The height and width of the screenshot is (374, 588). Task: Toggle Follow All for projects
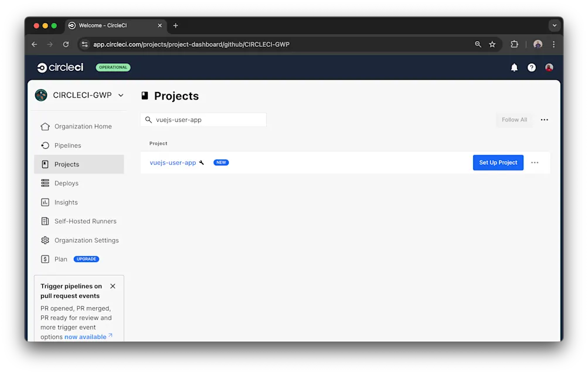[x=514, y=120]
